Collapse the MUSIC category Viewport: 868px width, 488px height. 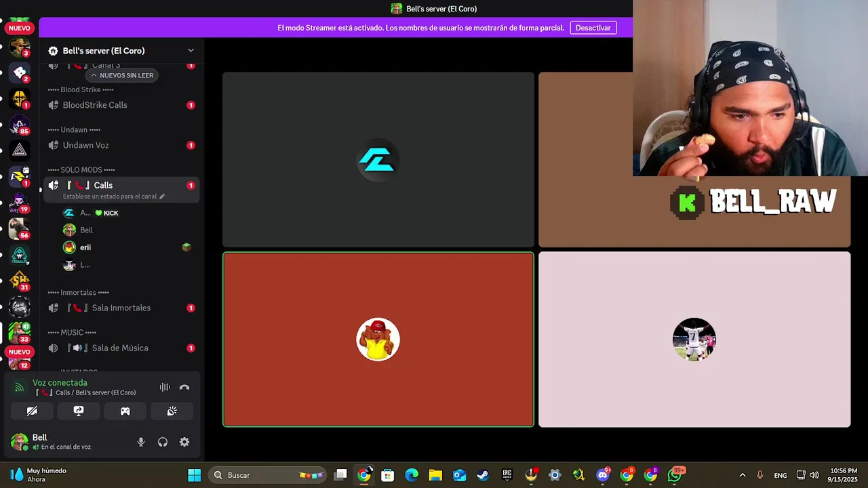[x=72, y=332]
